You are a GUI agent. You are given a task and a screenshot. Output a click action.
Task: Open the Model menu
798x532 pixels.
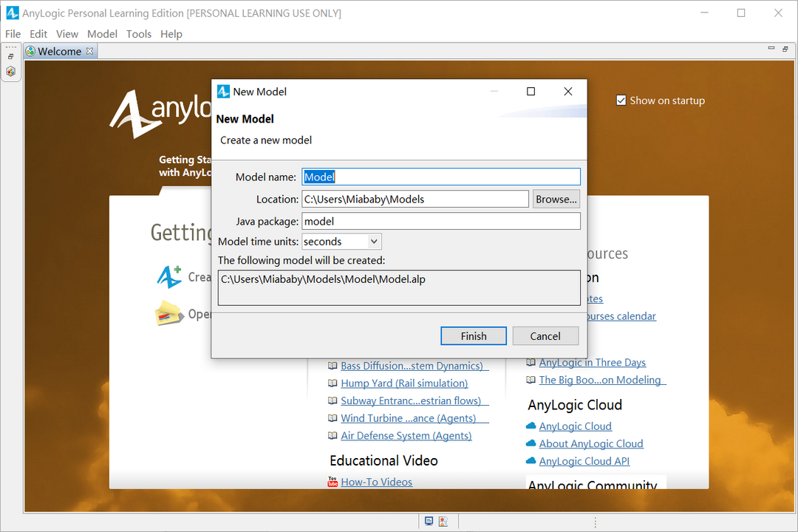(x=102, y=33)
